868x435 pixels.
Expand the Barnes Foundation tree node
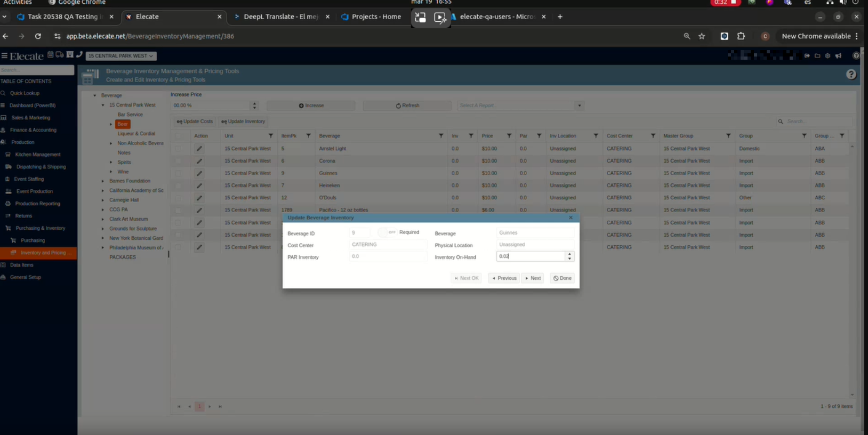pyautogui.click(x=103, y=181)
